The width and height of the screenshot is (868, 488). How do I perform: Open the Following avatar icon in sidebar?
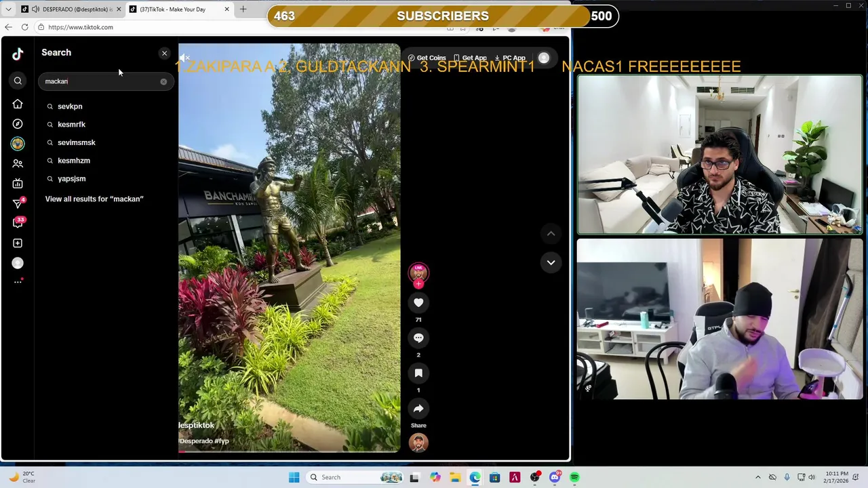click(x=18, y=144)
